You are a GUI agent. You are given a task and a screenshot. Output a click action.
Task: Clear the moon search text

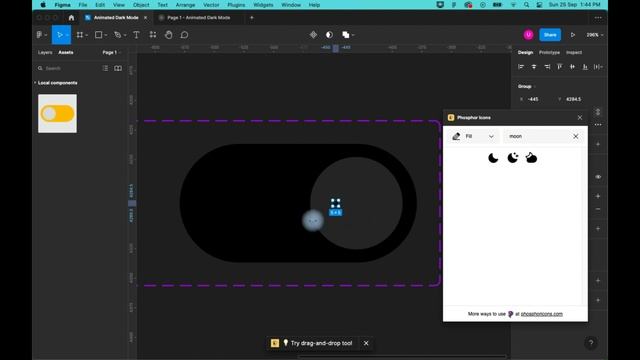576,136
